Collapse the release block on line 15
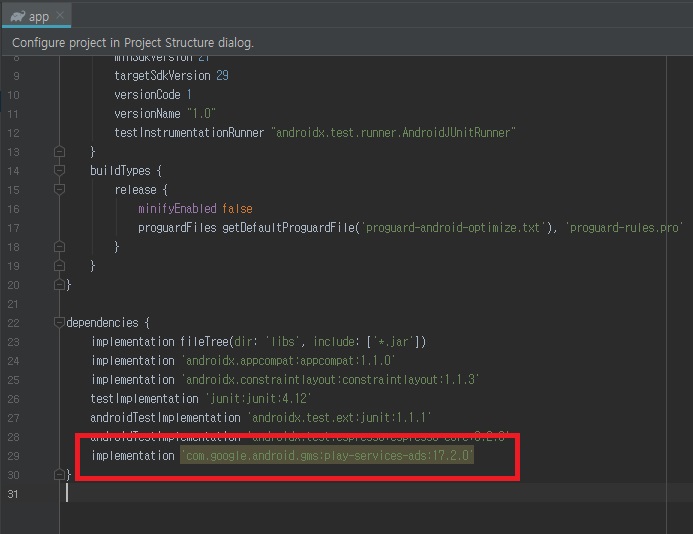 pos(59,189)
